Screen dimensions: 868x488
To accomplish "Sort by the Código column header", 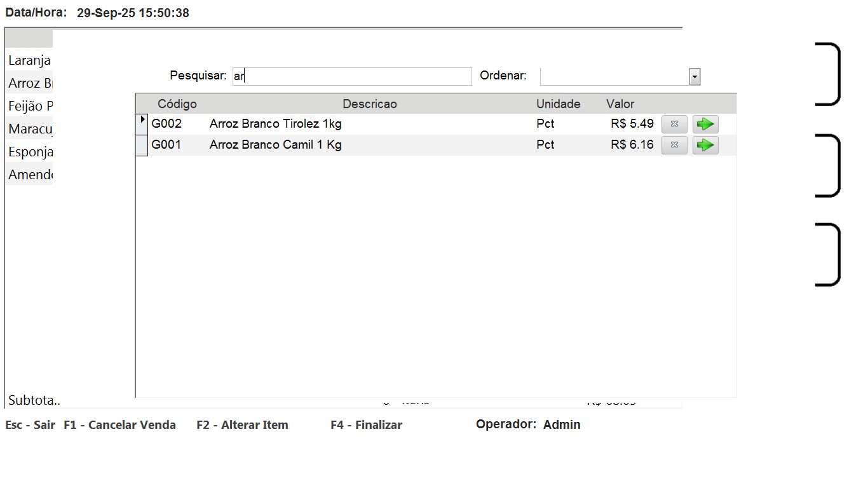I will [x=177, y=104].
